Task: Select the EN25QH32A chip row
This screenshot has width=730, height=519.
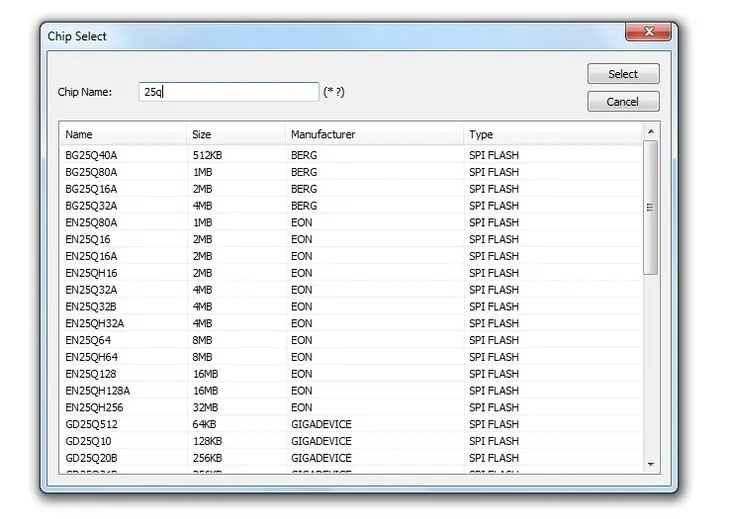Action: click(351, 324)
